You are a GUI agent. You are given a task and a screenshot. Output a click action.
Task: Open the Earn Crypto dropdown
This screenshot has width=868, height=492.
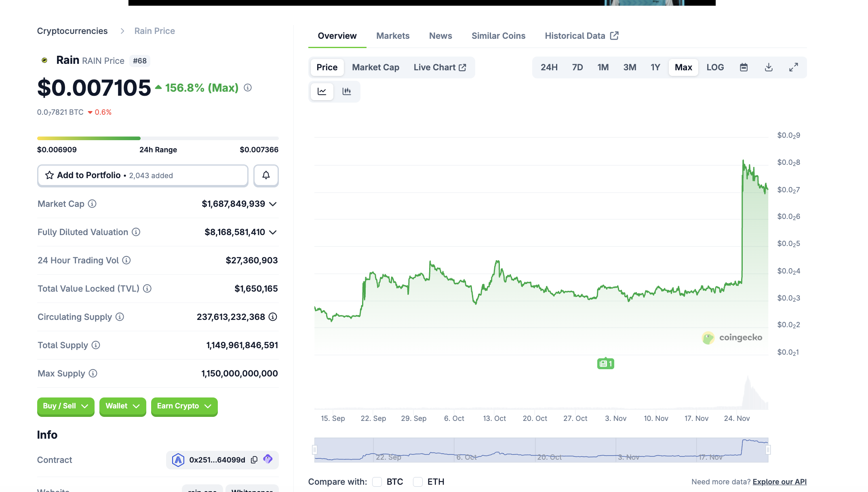184,406
